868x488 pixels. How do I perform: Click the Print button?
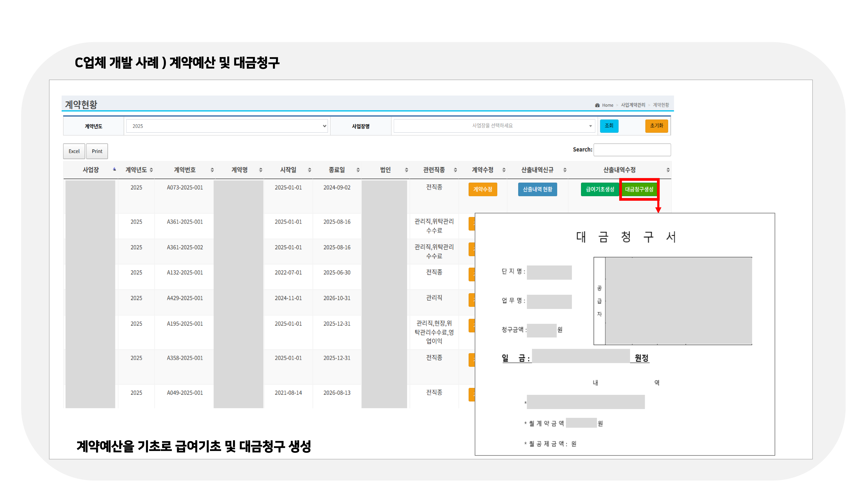pyautogui.click(x=97, y=151)
